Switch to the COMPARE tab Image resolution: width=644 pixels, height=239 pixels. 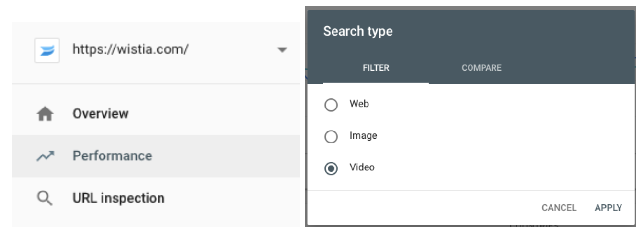[x=482, y=68]
